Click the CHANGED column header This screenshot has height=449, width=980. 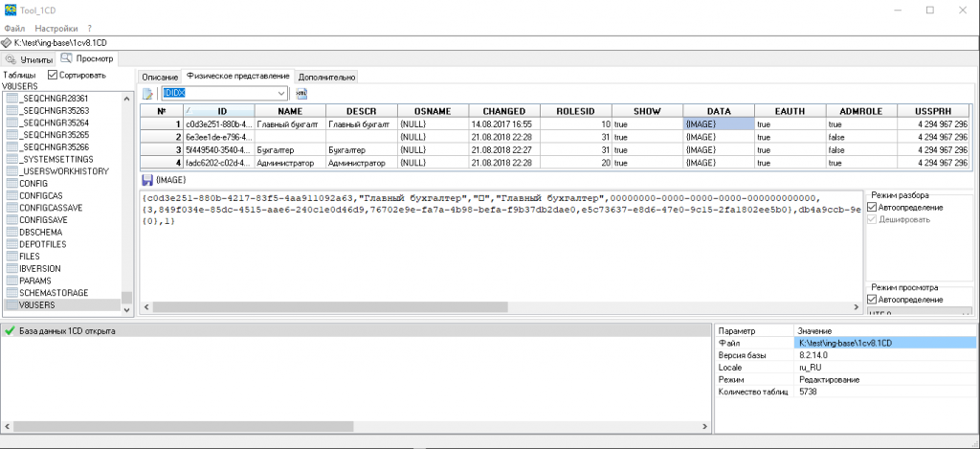(503, 111)
